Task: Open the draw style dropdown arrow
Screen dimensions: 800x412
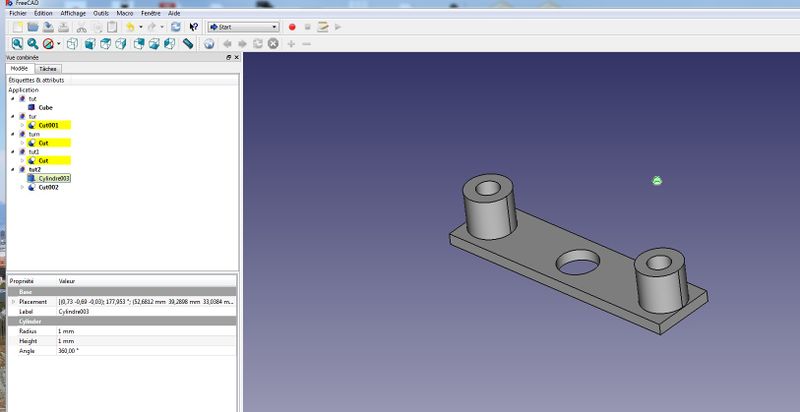Action: 59,44
